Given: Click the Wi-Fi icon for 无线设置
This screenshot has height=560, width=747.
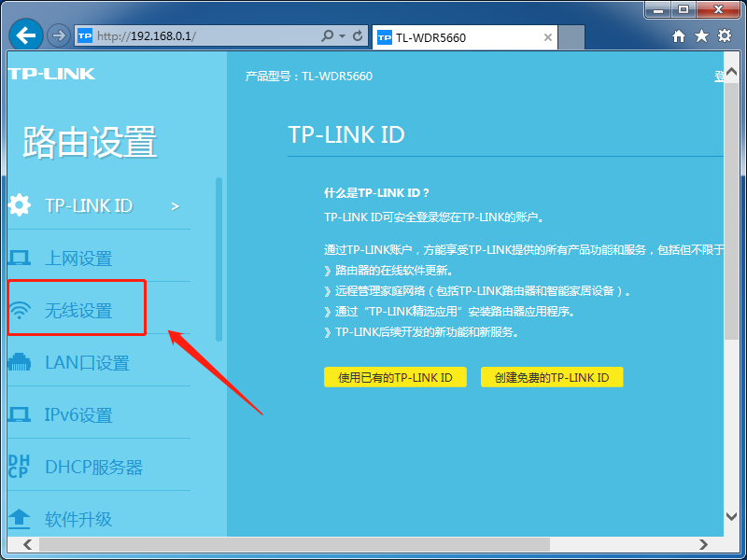Looking at the screenshot, I should pos(20,310).
